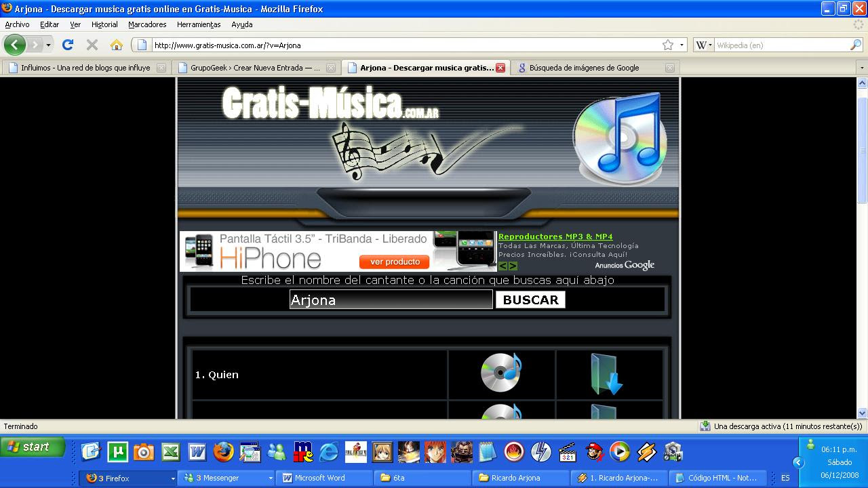This screenshot has height=488, width=868.
Task: Click the Stop loading X icon
Action: [x=92, y=45]
